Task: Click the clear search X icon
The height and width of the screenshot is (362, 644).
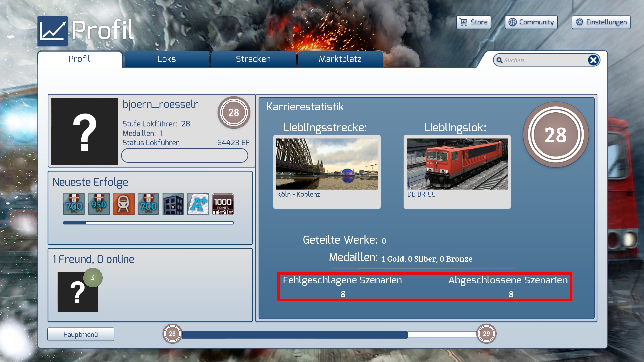Action: point(593,60)
